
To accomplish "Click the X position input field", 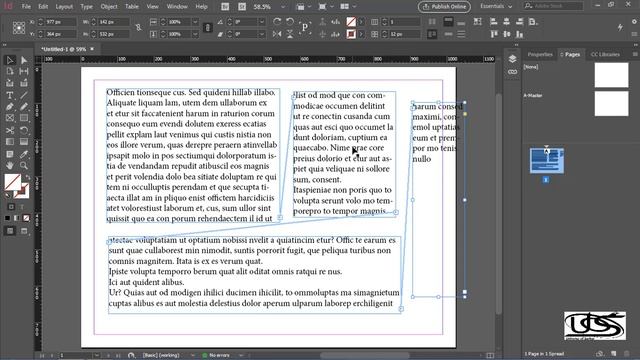I will click(x=60, y=22).
